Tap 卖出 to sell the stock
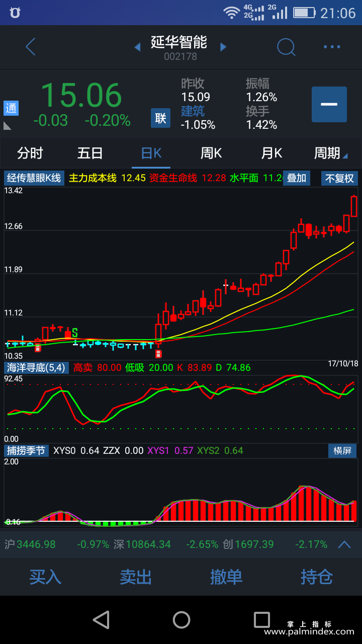362x644 pixels. [136, 577]
